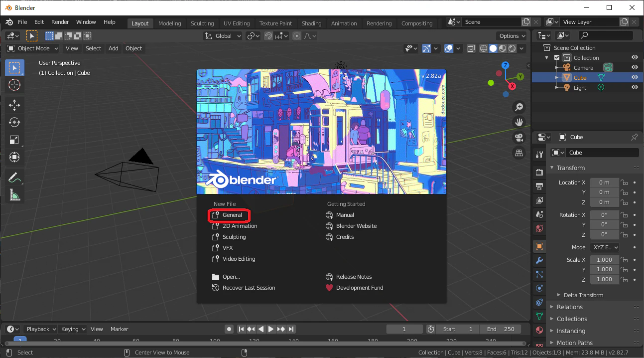Click the Scale X value field
Image resolution: width=644 pixels, height=358 pixels.
[605, 260]
